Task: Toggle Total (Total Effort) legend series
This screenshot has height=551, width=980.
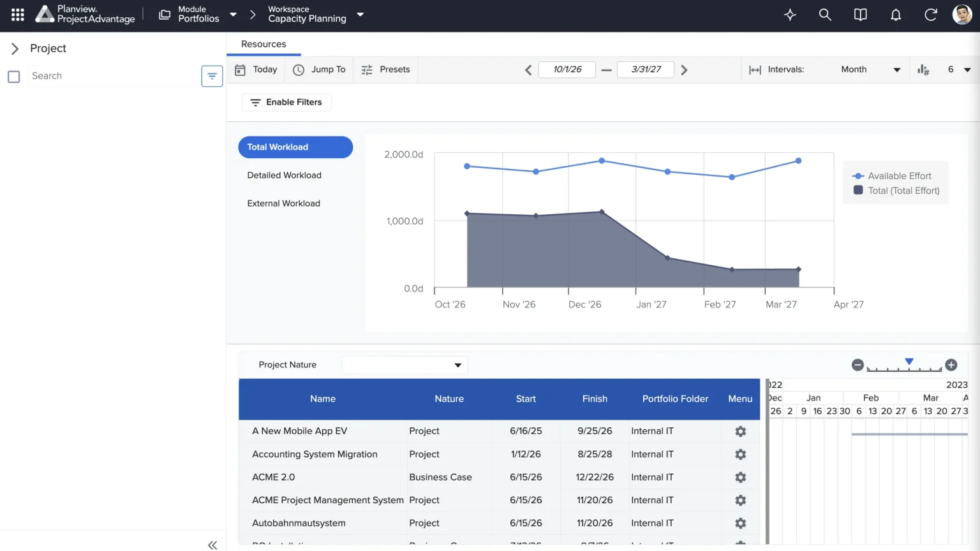Action: click(896, 191)
